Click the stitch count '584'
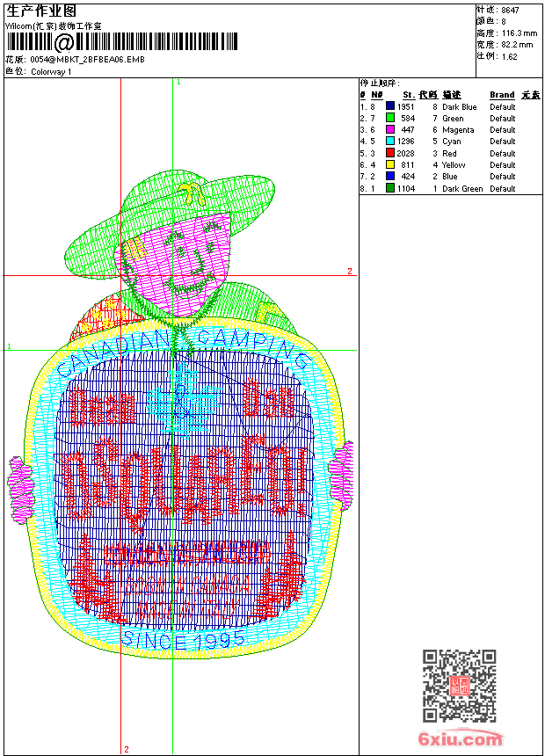The image size is (545, 756). tap(408, 119)
